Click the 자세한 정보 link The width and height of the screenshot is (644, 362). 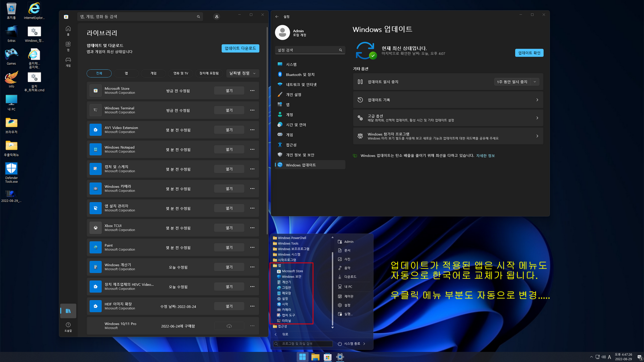486,156
